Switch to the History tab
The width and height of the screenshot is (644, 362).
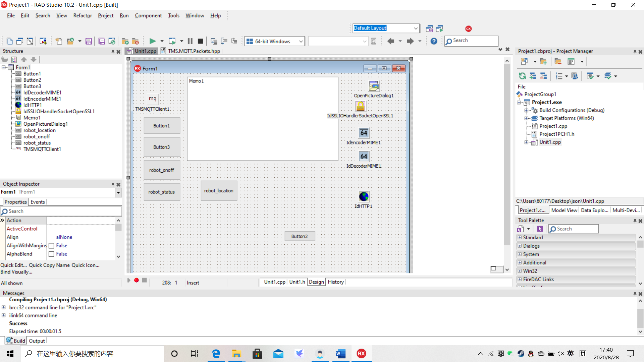(x=336, y=282)
